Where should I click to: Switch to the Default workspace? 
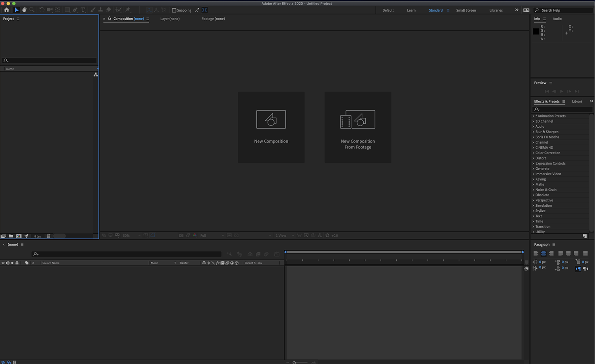[388, 10]
